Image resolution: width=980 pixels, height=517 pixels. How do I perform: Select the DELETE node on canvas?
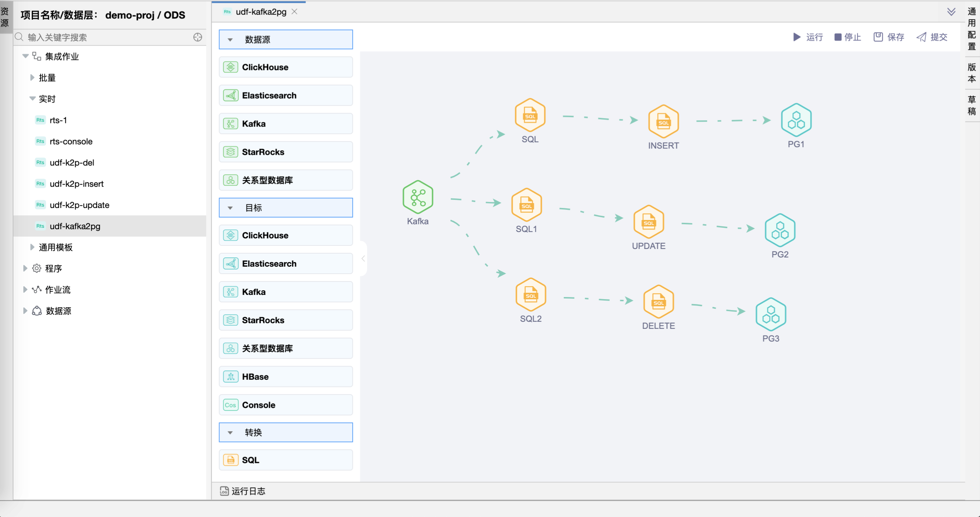coord(658,302)
